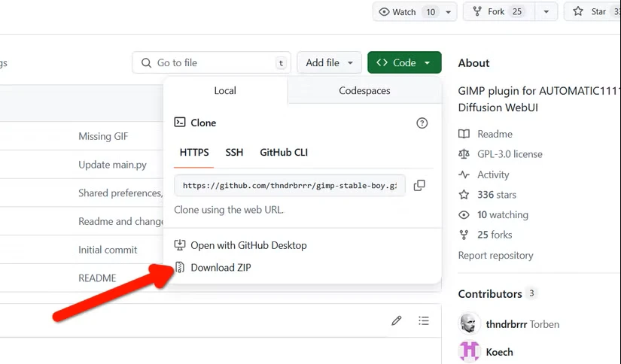Open the 'README' commit message
This screenshot has height=364, width=621.
(97, 278)
